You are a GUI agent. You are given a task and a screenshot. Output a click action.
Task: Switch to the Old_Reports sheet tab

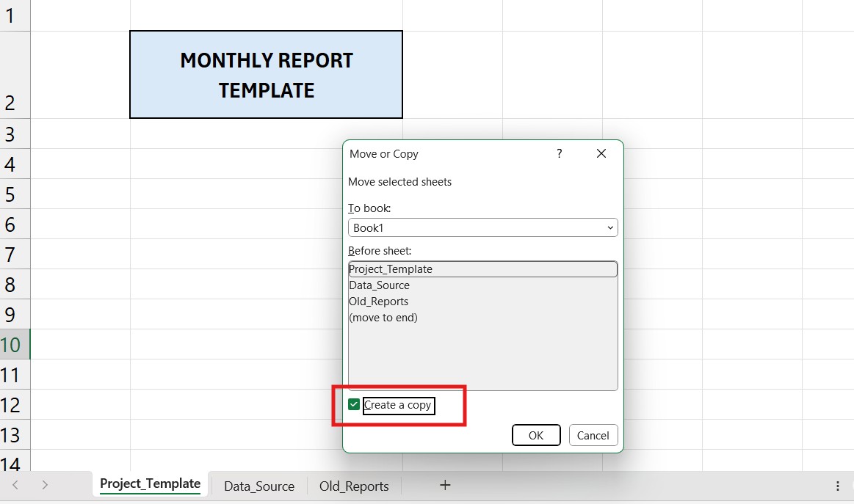[354, 485]
